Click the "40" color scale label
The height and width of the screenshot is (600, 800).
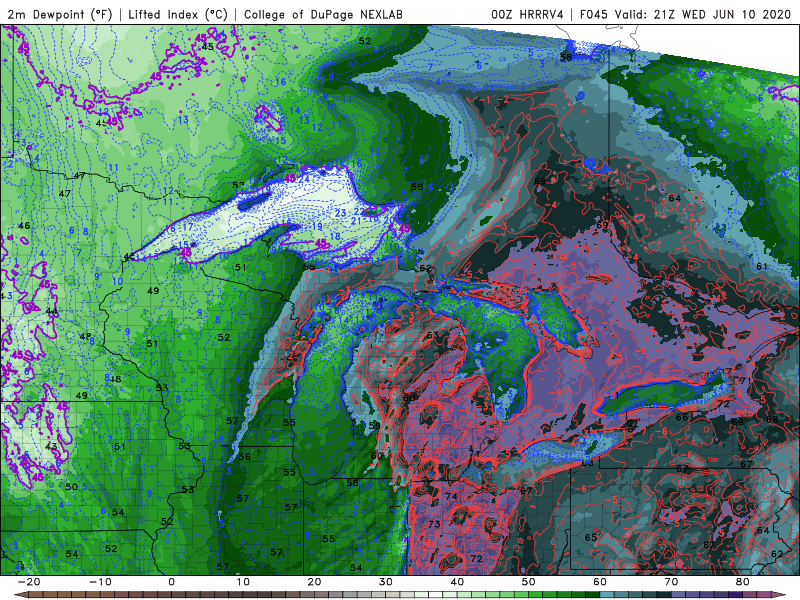[457, 582]
